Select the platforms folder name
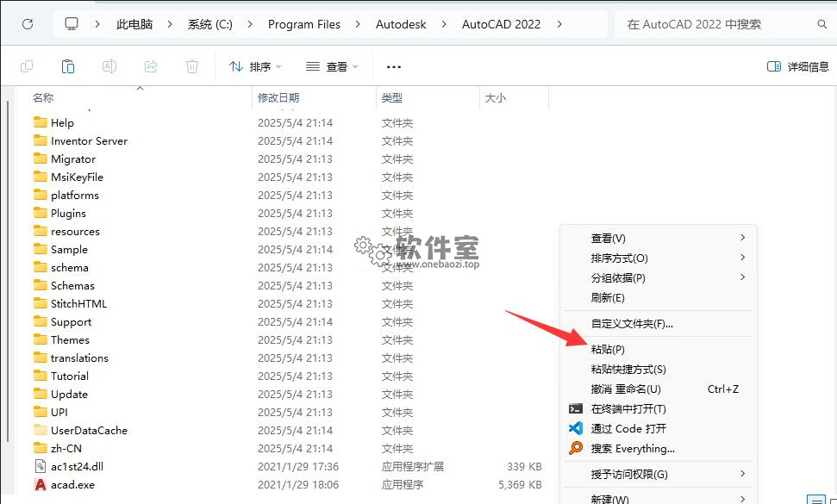The image size is (837, 504). click(x=75, y=196)
